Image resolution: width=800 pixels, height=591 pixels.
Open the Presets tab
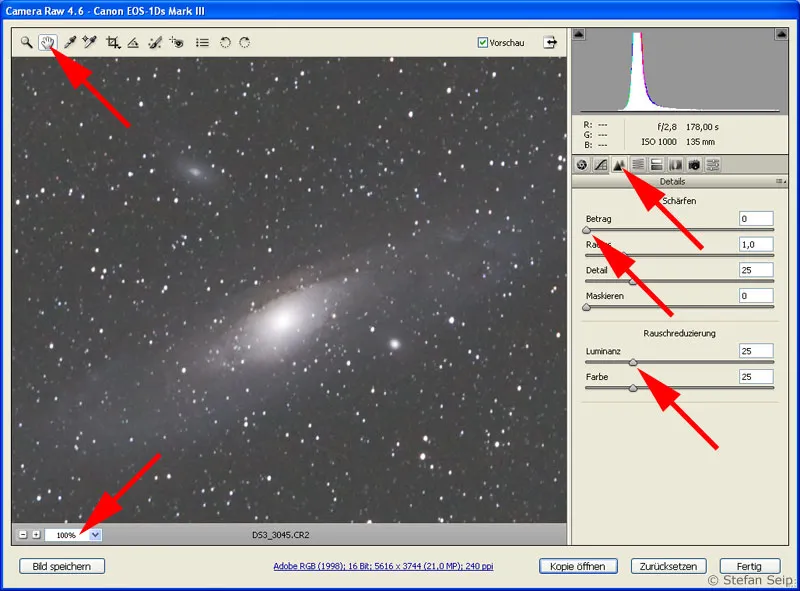(713, 165)
